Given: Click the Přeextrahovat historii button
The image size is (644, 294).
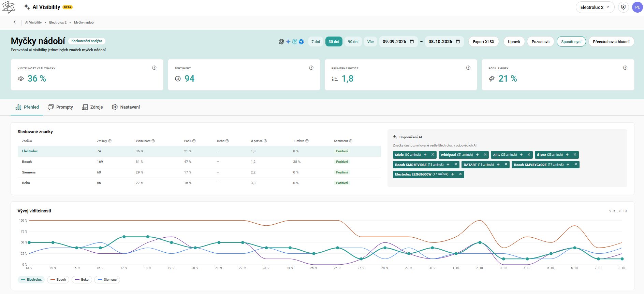Looking at the screenshot, I should pos(611,42).
